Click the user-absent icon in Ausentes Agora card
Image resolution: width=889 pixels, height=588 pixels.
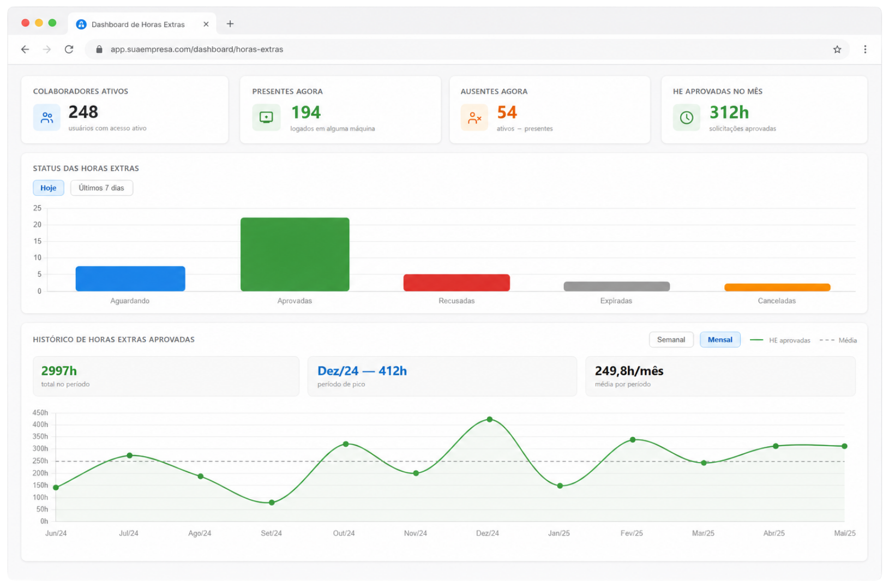[x=474, y=117]
